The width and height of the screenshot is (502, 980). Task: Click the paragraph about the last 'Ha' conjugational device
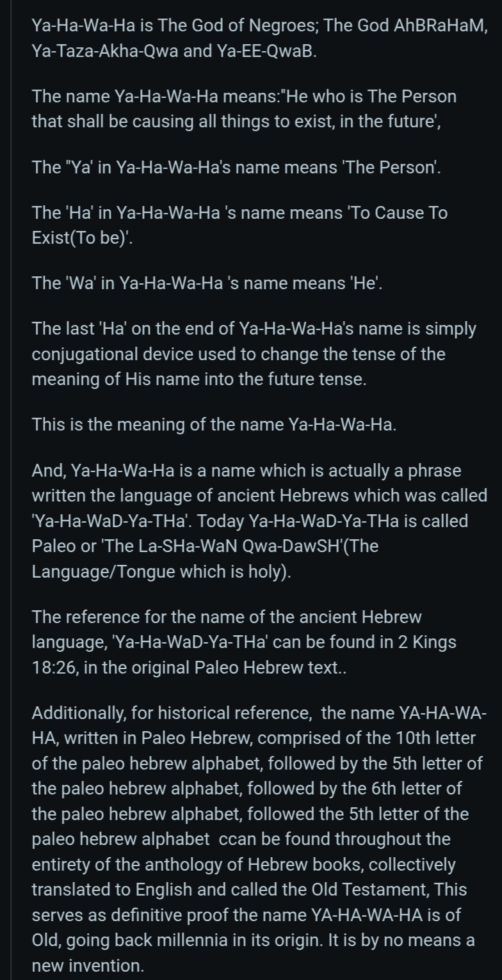254,354
